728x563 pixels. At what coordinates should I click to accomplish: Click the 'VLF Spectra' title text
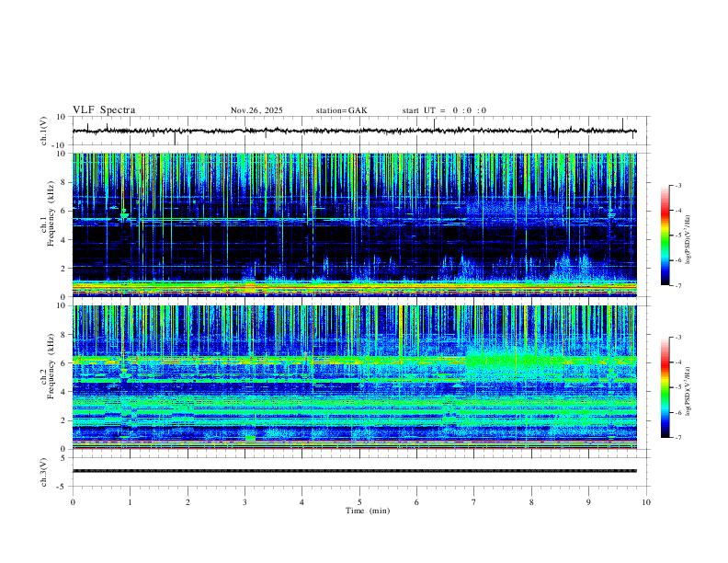(x=104, y=110)
